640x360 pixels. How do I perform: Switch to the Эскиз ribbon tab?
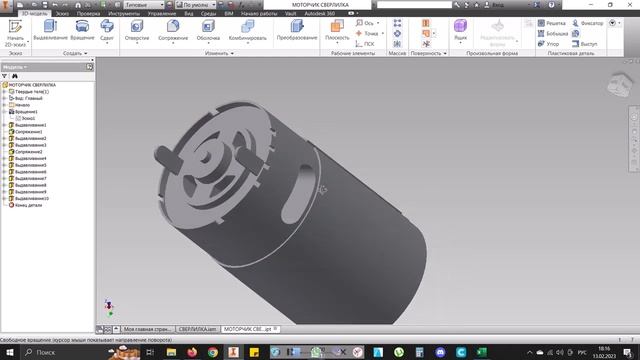pyautogui.click(x=62, y=13)
